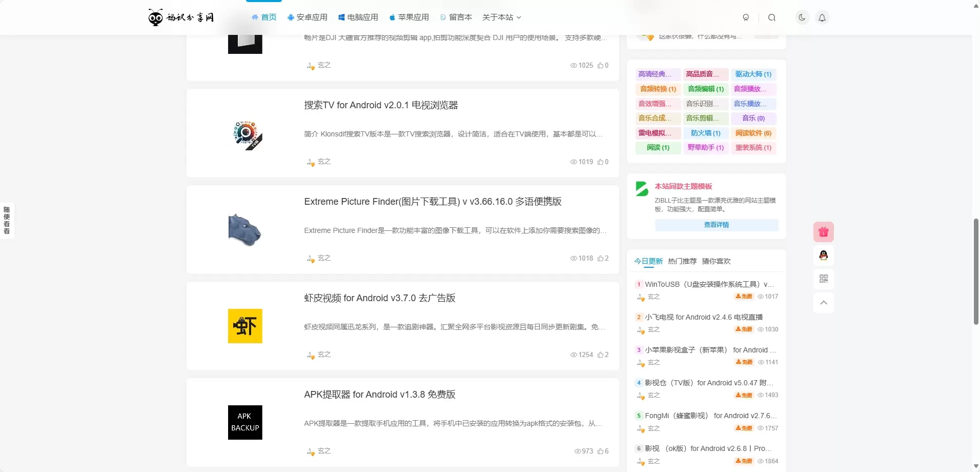This screenshot has width=980, height=472.
Task: Open 小苹果影视盒子 sidebar item
Action: click(x=710, y=350)
